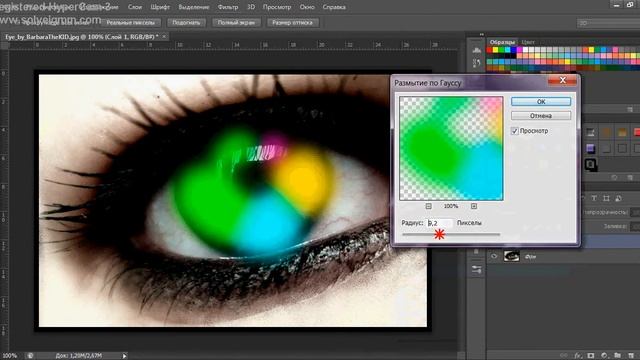Screen dimensions: 640x360
Task: Click the smart object filter icon
Action: (618, 198)
